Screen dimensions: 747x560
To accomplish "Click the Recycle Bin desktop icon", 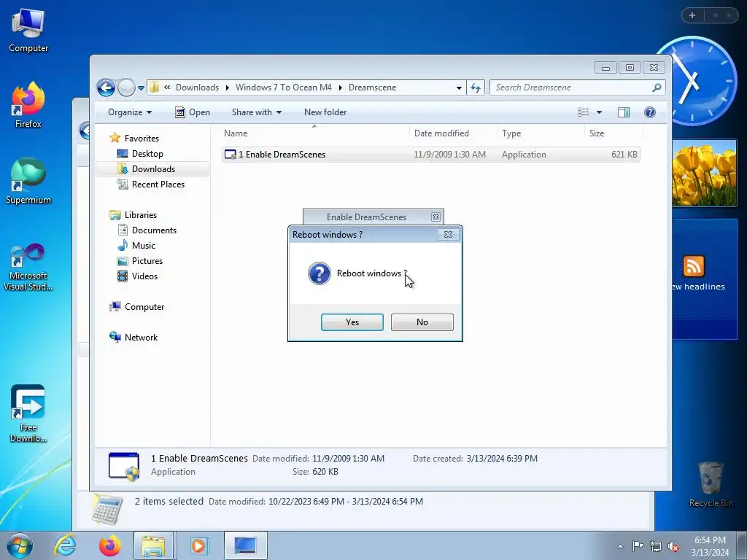I will pos(711,484).
